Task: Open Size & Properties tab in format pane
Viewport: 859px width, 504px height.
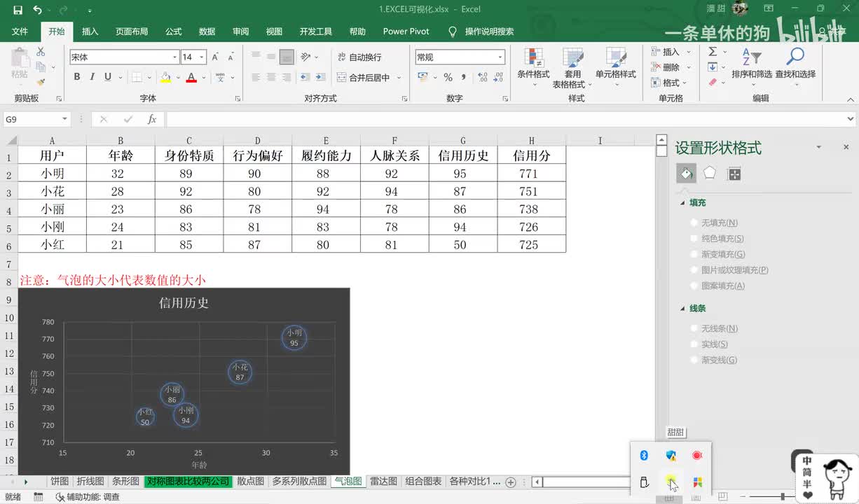Action: coord(734,174)
